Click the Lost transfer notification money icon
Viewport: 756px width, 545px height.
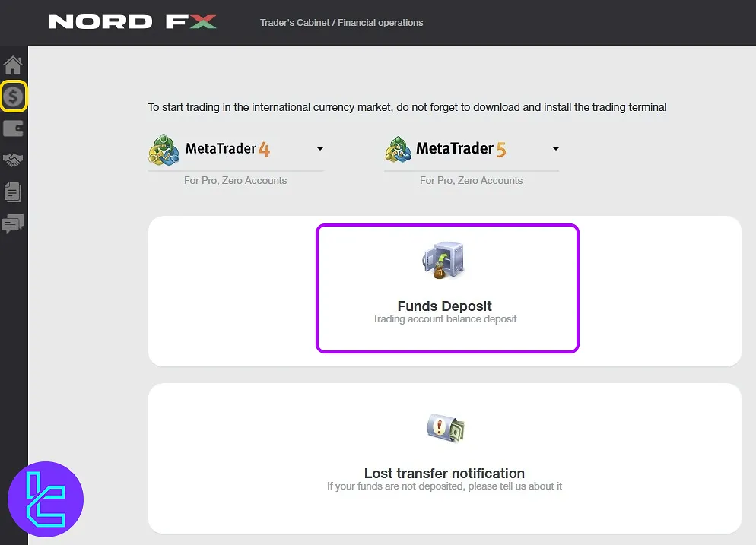[446, 428]
